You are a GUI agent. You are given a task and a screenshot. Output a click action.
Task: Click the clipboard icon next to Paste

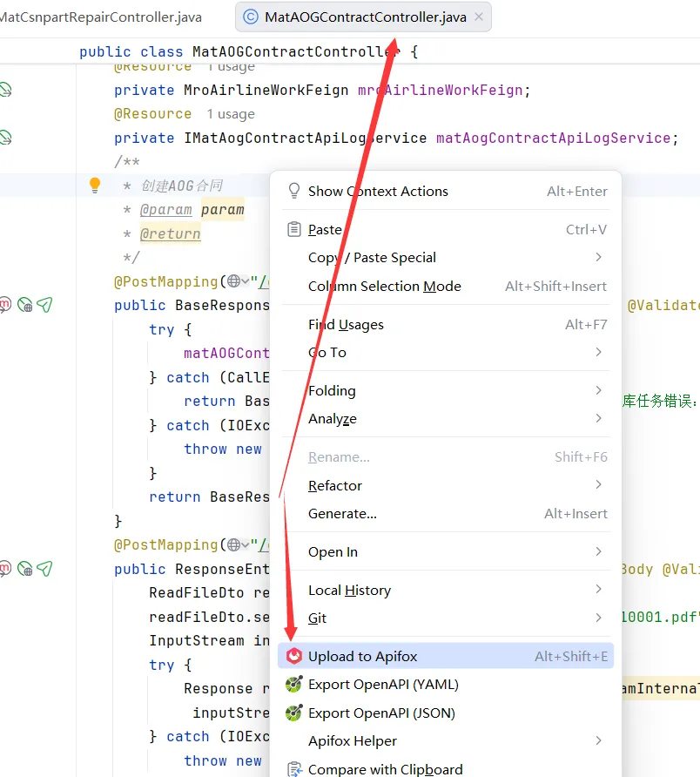[294, 229]
